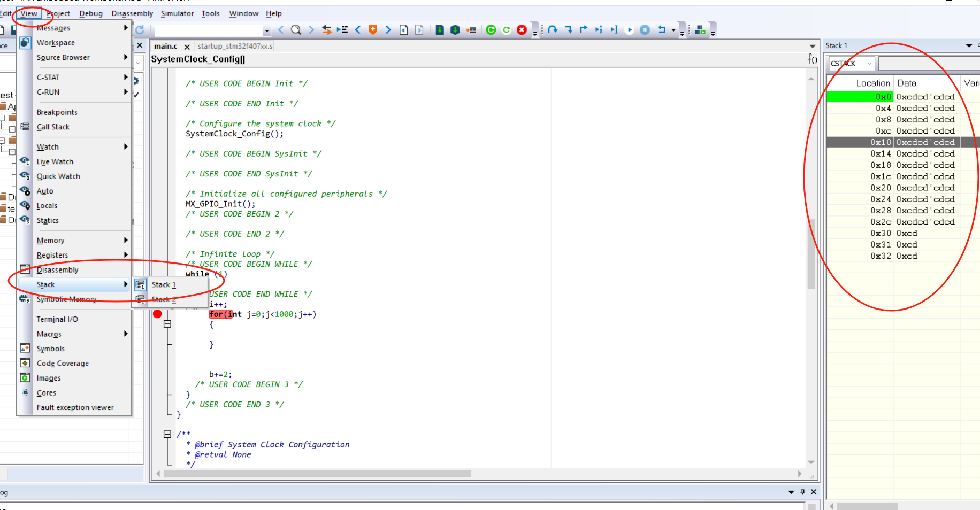Image resolution: width=980 pixels, height=510 pixels.
Task: Open the Debug menu
Action: 91,13
